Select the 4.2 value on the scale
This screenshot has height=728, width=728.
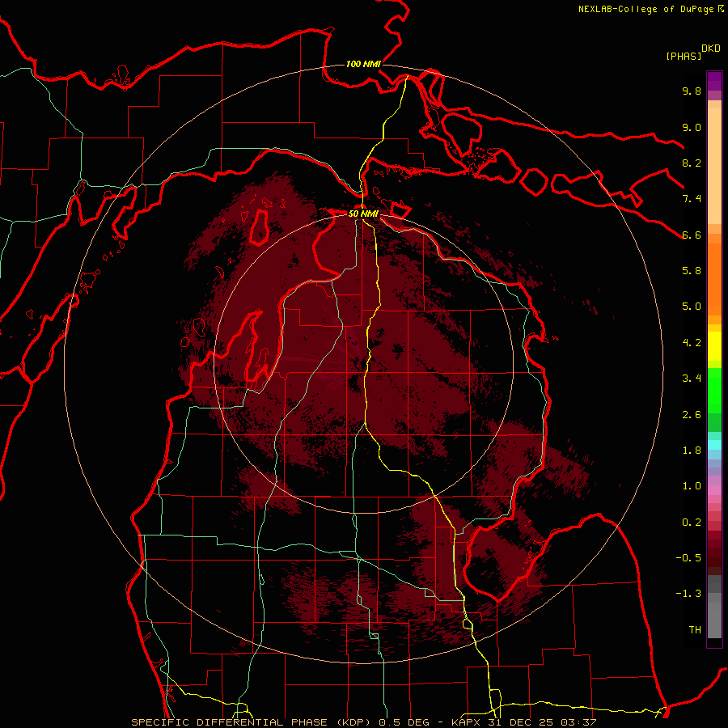point(692,343)
